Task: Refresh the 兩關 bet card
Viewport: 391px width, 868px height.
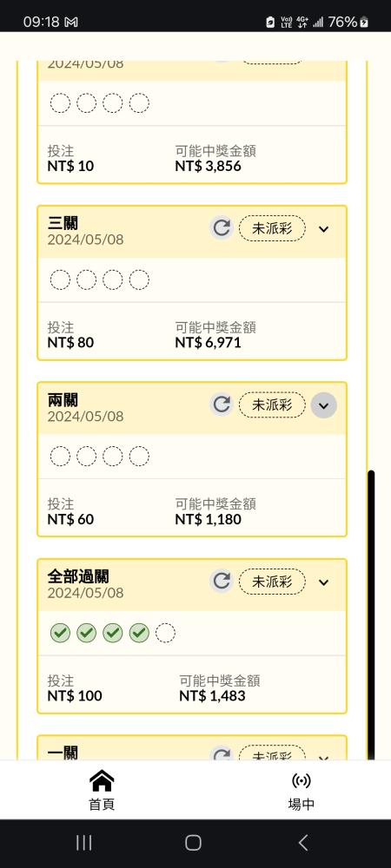Action: [x=222, y=404]
